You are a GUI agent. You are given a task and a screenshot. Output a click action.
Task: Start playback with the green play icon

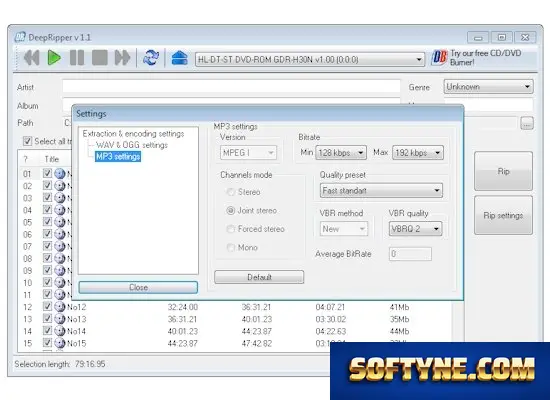(x=54, y=58)
